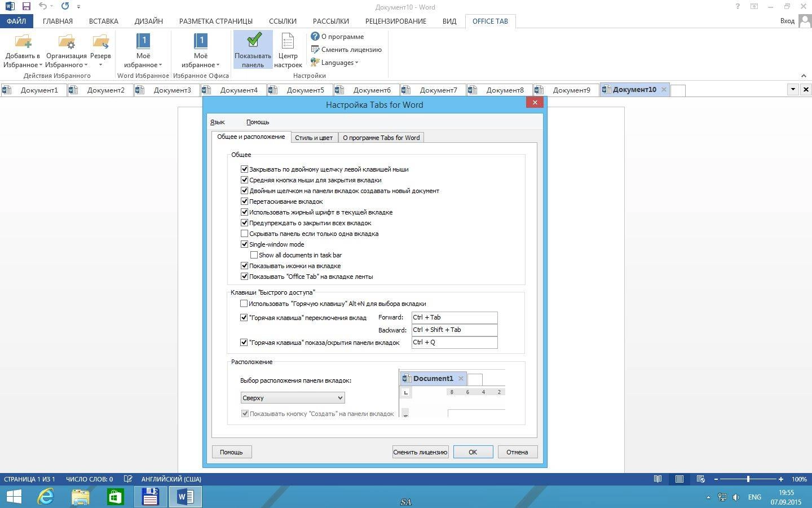812x508 pixels.
Task: Click the Save icon in quick access toolbar
Action: click(26, 7)
